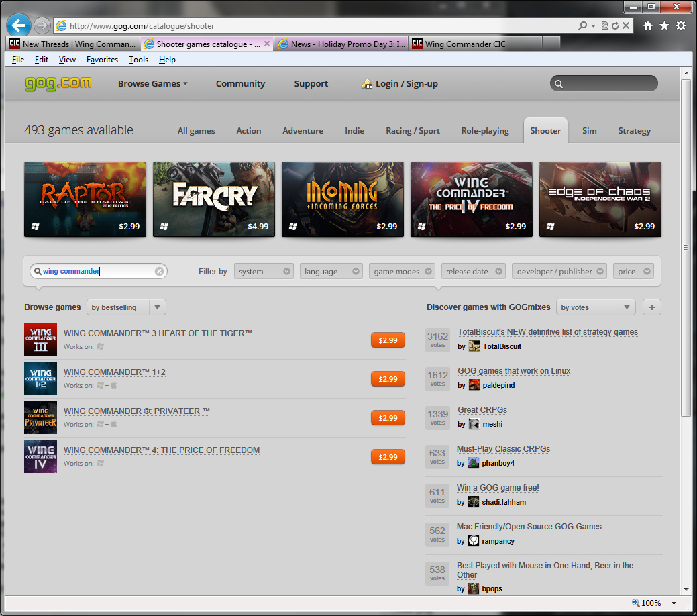
Task: Click the Far Cry featured banner
Action: point(214,199)
